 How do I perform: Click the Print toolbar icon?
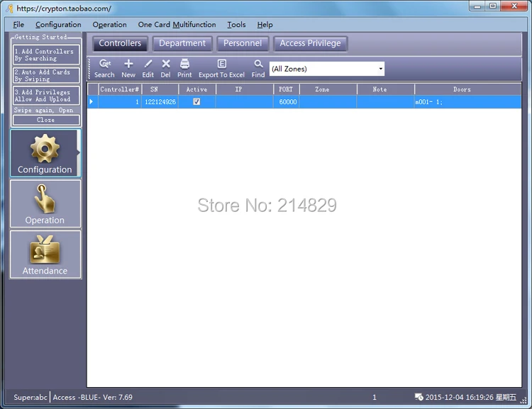pos(184,69)
